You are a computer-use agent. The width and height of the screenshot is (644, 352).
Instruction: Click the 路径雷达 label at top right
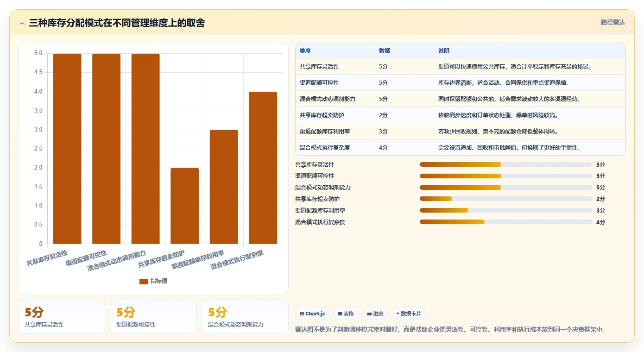point(613,22)
